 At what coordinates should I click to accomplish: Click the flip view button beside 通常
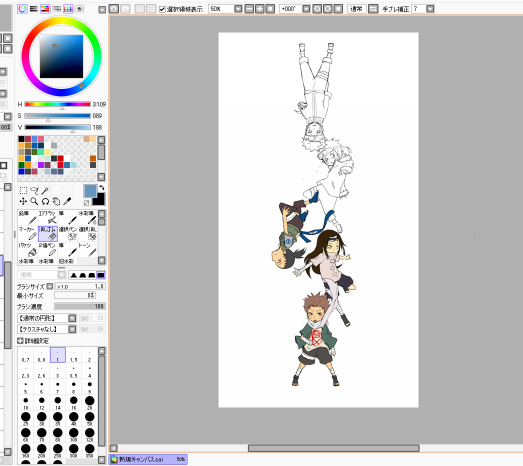373,9
